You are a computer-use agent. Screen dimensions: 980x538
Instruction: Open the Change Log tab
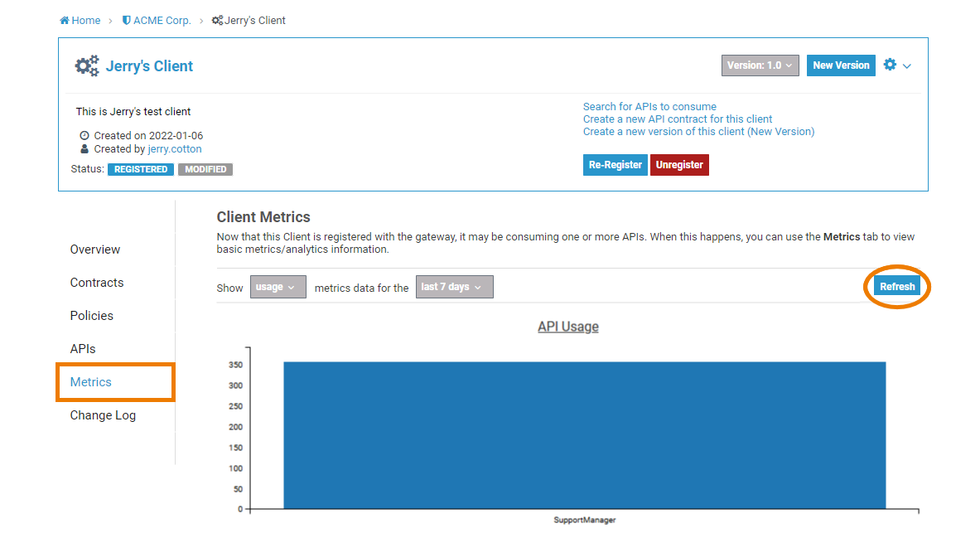pos(103,415)
